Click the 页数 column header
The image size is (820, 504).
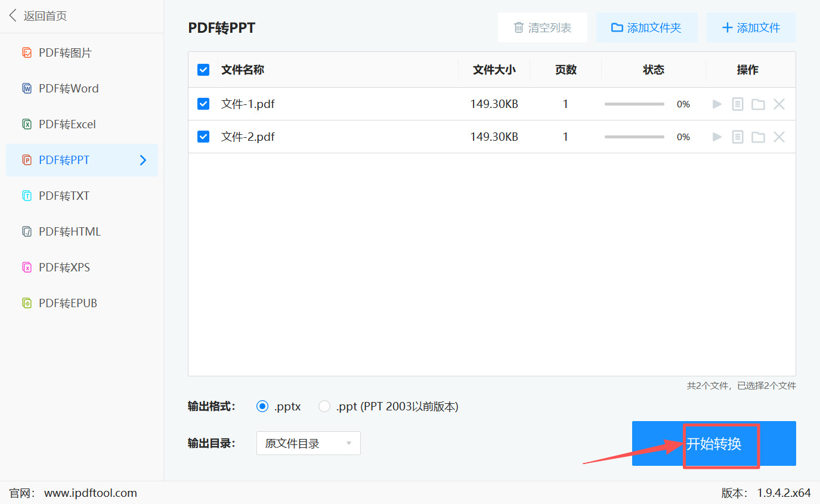tap(566, 70)
